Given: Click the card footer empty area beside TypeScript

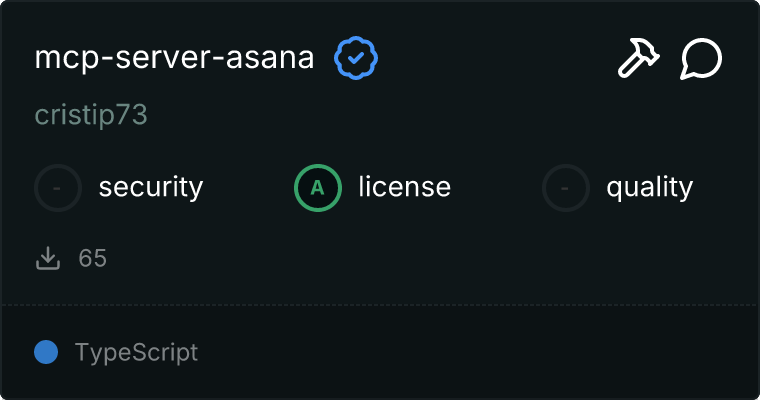Looking at the screenshot, I should click(x=480, y=352).
